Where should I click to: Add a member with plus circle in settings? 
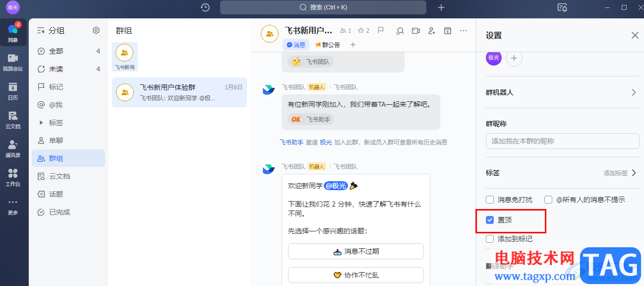[514, 58]
